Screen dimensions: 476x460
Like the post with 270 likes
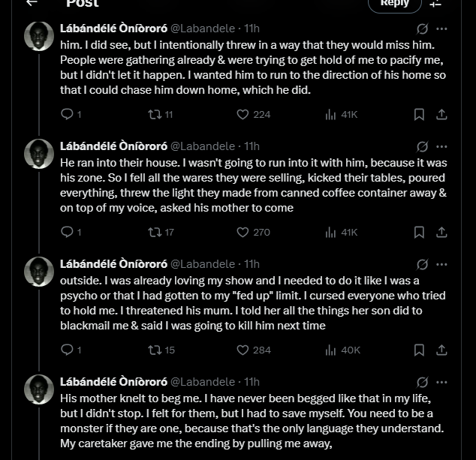coord(243,233)
